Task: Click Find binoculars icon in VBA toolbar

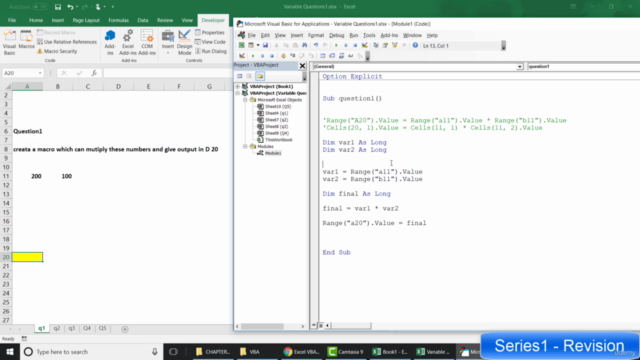Action: click(305, 45)
